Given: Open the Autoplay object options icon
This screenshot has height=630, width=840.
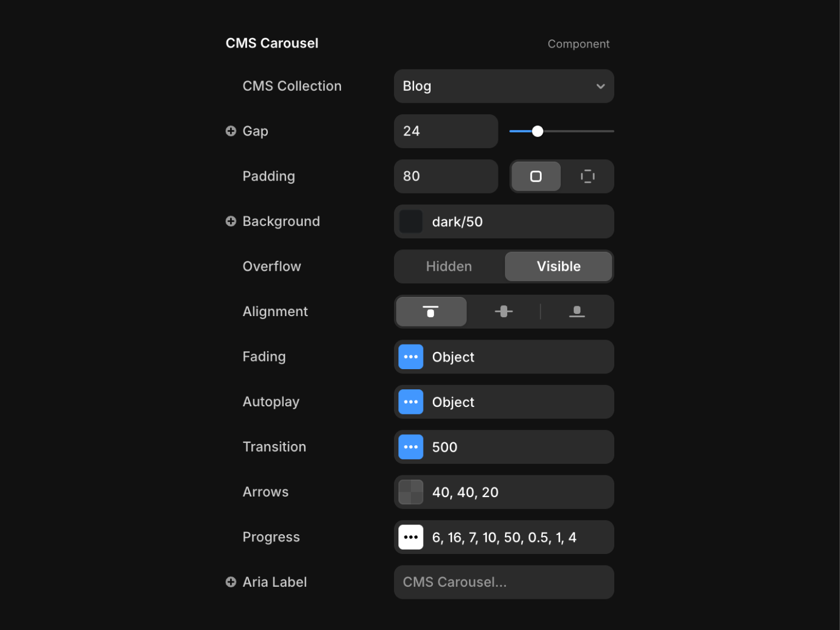Looking at the screenshot, I should (x=411, y=402).
